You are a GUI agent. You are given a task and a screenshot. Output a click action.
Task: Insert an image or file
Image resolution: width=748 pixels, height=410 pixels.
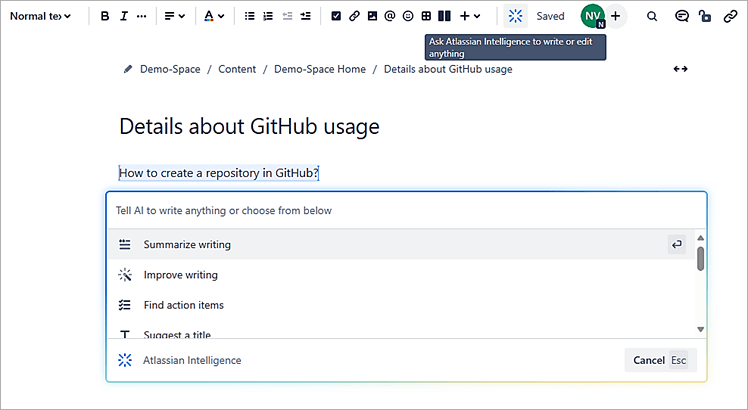372,16
